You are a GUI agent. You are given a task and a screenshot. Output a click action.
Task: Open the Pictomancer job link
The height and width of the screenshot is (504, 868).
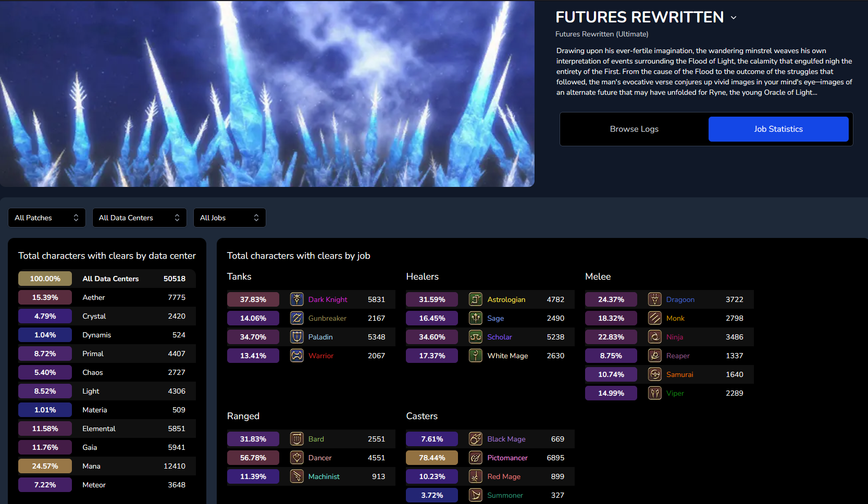click(507, 458)
